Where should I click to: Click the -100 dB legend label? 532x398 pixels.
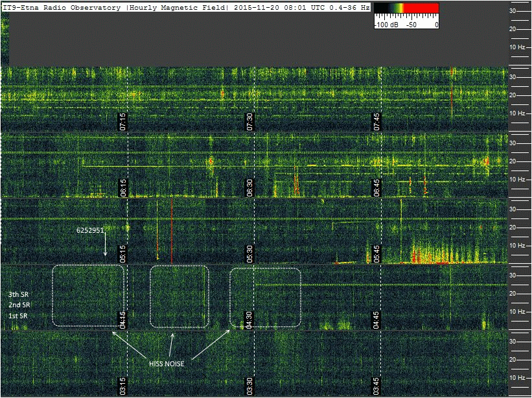tap(386, 25)
